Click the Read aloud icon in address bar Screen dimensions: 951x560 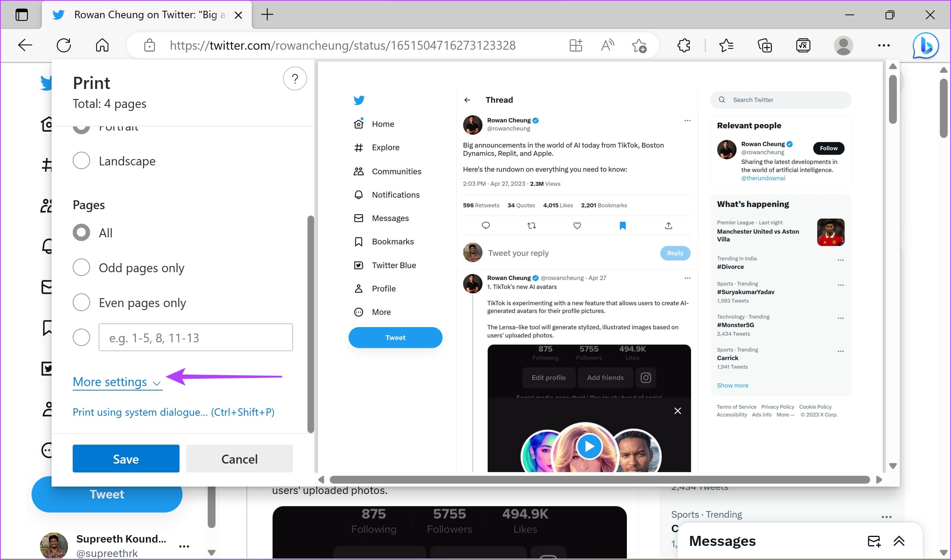click(x=607, y=46)
